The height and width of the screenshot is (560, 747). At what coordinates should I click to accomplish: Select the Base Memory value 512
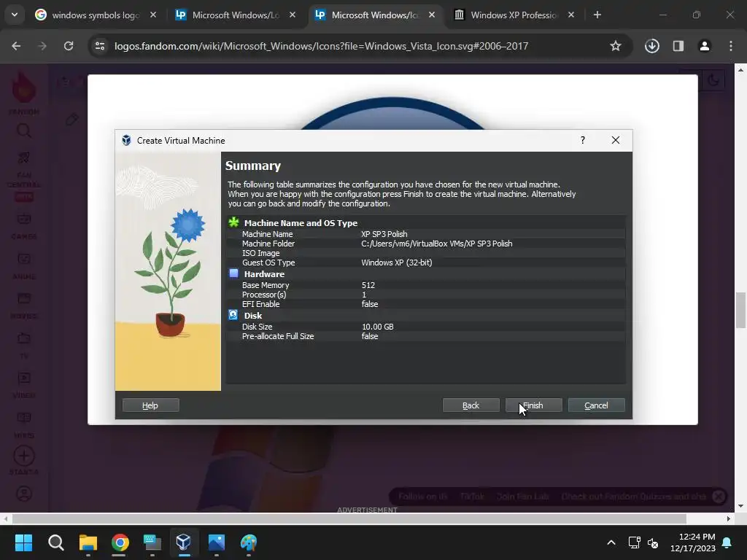pyautogui.click(x=368, y=285)
